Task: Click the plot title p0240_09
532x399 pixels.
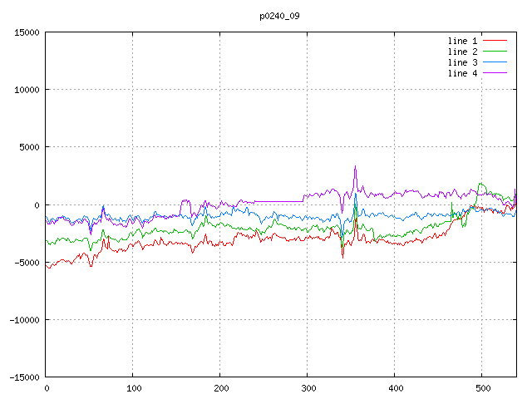Action: (279, 16)
